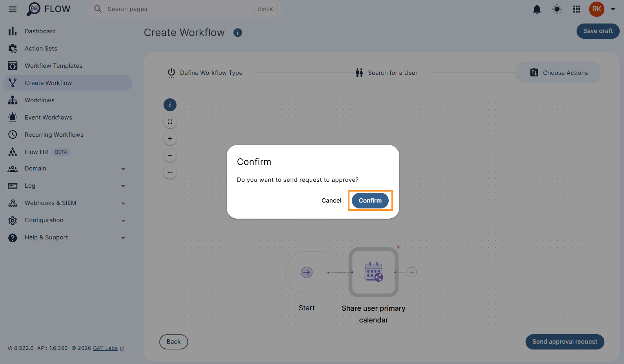624x364 pixels.
Task: Click the Save draft button
Action: click(598, 31)
